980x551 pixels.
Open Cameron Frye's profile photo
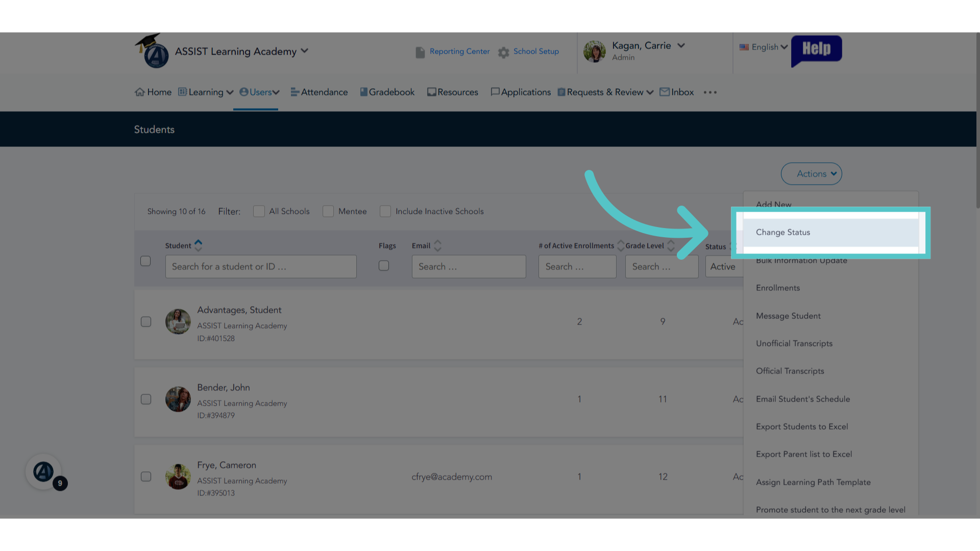178,477
